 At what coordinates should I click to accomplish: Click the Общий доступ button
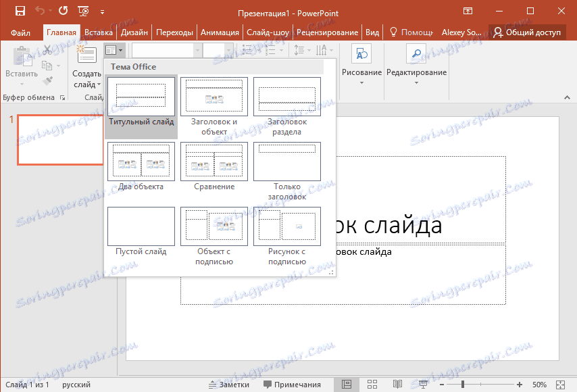pos(530,32)
